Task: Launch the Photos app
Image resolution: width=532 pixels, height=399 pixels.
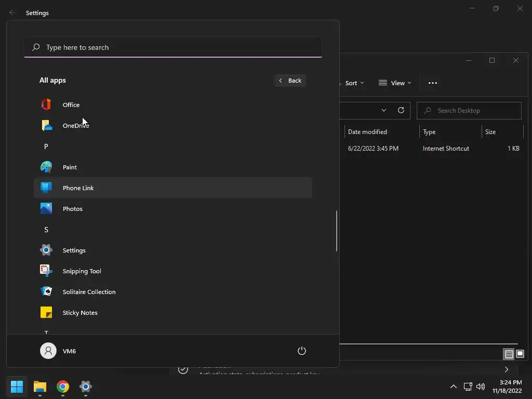Action: click(172, 209)
